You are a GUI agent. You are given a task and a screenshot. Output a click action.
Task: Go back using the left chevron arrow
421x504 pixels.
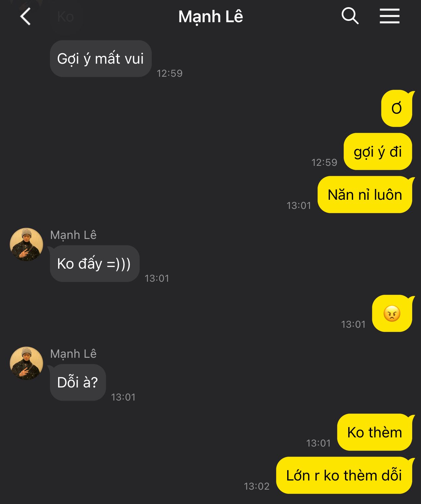(x=25, y=16)
